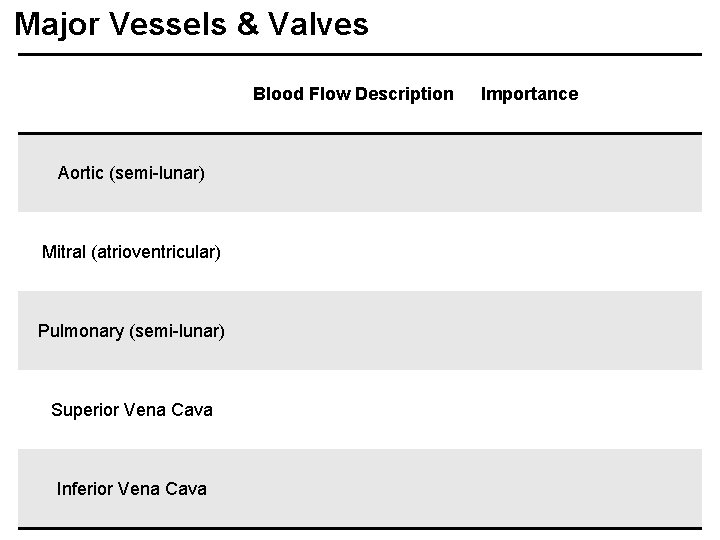This screenshot has height=540, width=720.
Task: Click the Mitral row's Blood Flow Description cell
Action: (x=353, y=252)
